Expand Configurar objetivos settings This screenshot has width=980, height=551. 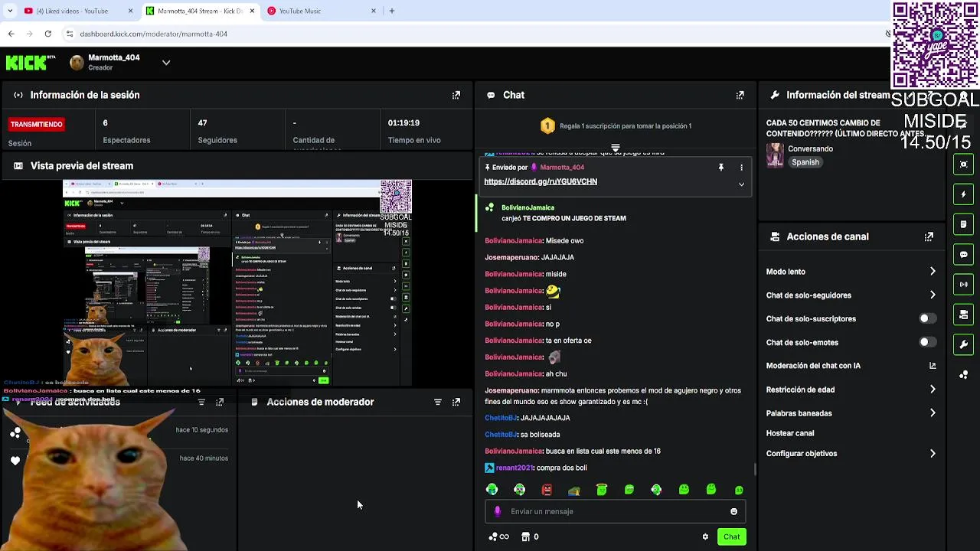933,454
